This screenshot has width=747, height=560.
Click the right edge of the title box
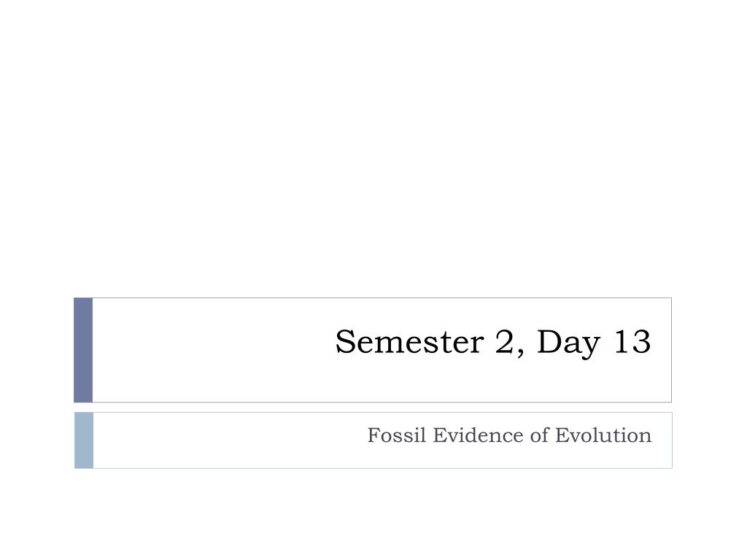(671, 350)
